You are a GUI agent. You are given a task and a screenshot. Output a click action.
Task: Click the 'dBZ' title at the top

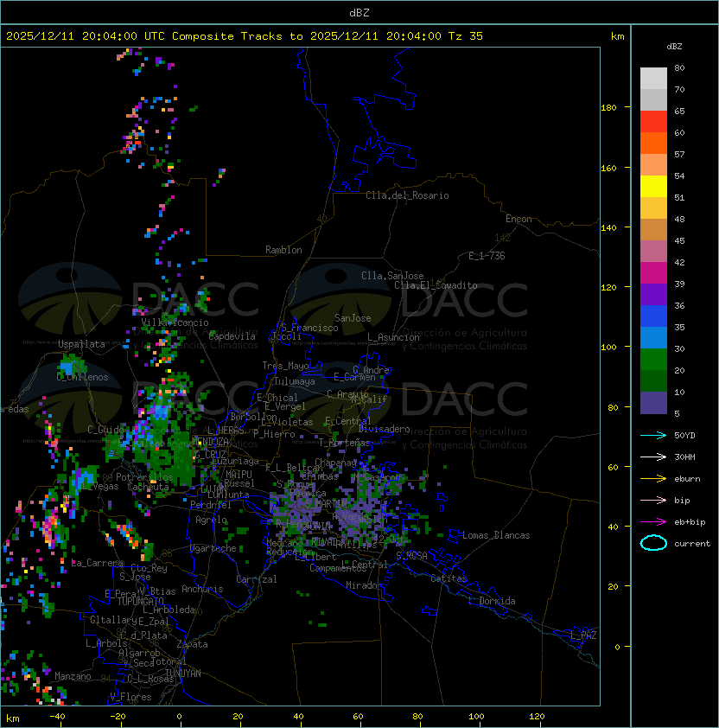coord(359,13)
